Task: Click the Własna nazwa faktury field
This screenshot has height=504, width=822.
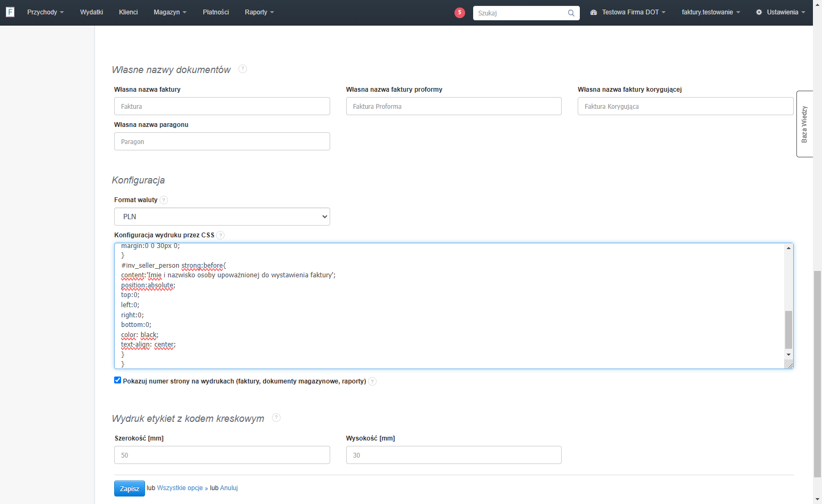Action: (x=222, y=106)
